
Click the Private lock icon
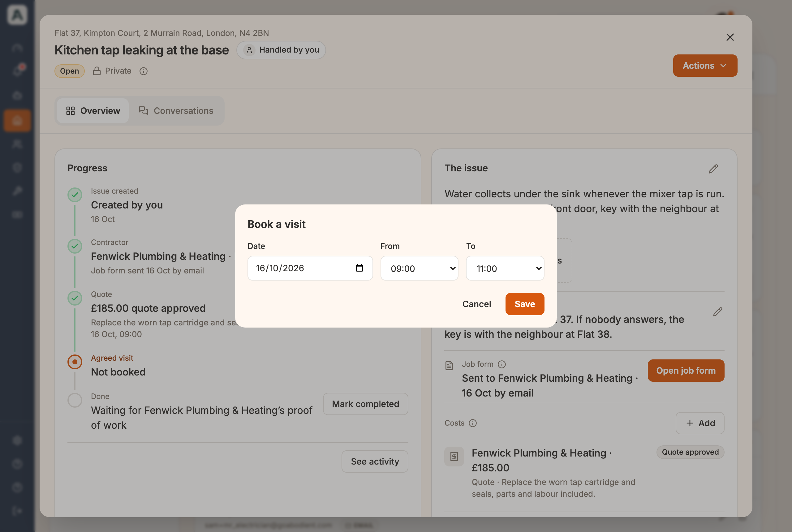pos(97,71)
